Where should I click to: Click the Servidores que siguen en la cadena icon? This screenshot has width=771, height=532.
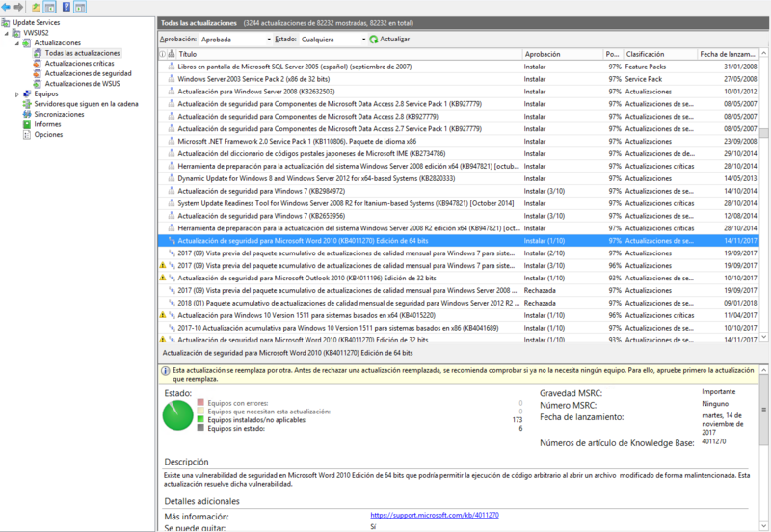[x=26, y=104]
